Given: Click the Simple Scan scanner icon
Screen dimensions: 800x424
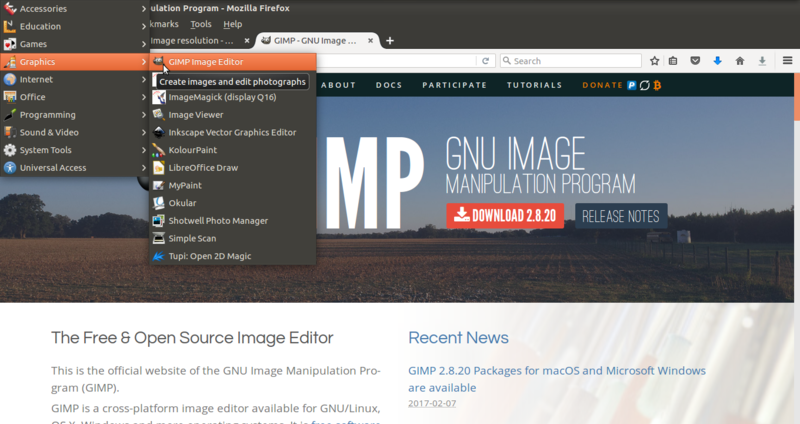Looking at the screenshot, I should pos(159,238).
